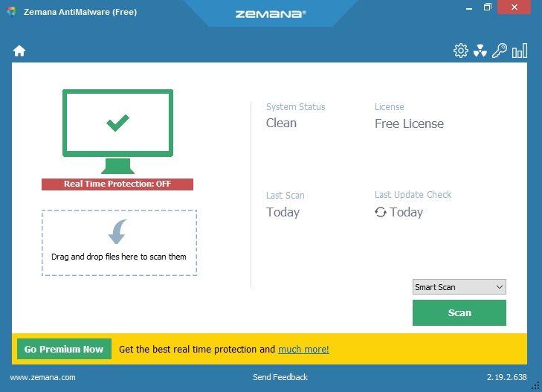The height and width of the screenshot is (392, 542).
Task: Open www.zemana.com link
Action: pyautogui.click(x=42, y=377)
